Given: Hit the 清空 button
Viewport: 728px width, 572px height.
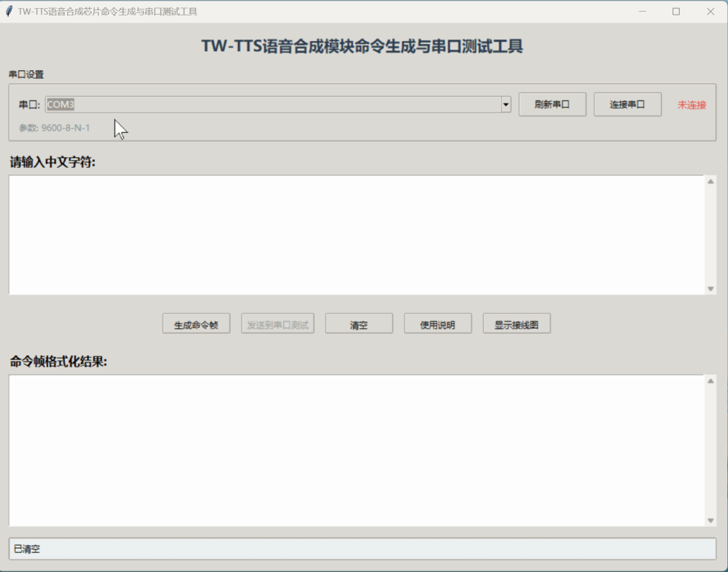Looking at the screenshot, I should click(x=359, y=324).
